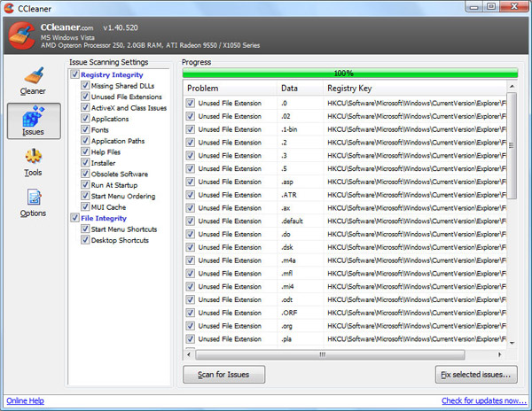Viewport: 532px width, 411px height.
Task: Click registry key in the .3 row
Action: tap(417, 156)
